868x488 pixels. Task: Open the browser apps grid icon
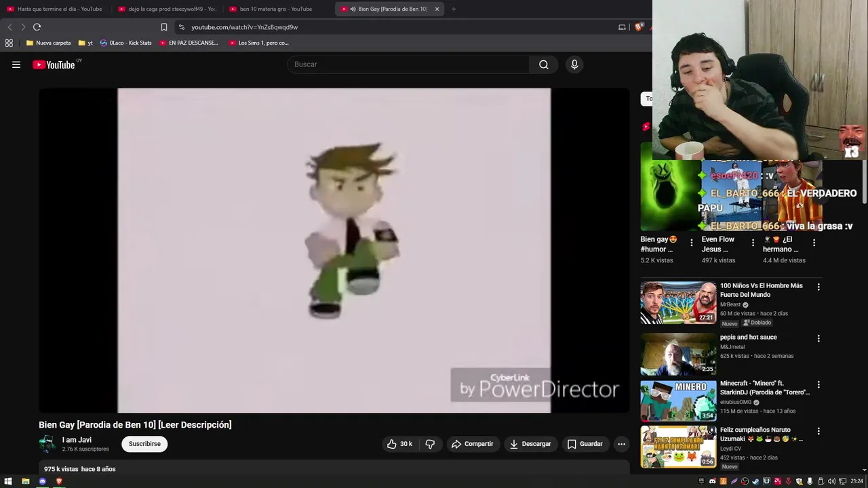click(x=9, y=43)
